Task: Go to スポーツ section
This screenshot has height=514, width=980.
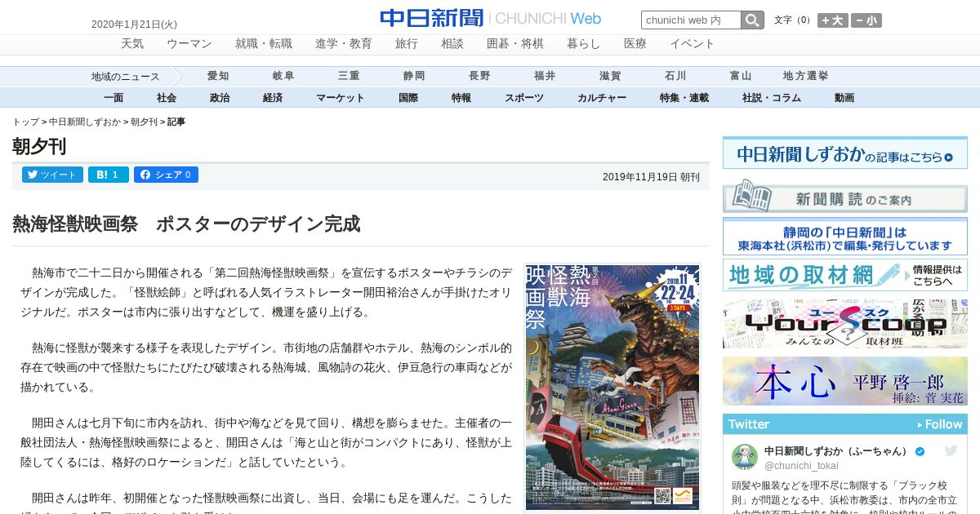Action: click(x=524, y=98)
